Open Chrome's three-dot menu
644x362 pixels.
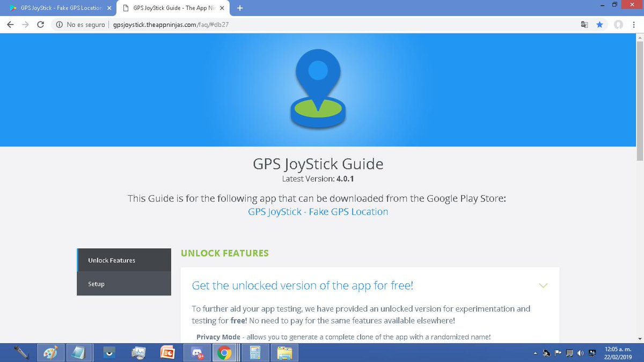click(x=633, y=24)
